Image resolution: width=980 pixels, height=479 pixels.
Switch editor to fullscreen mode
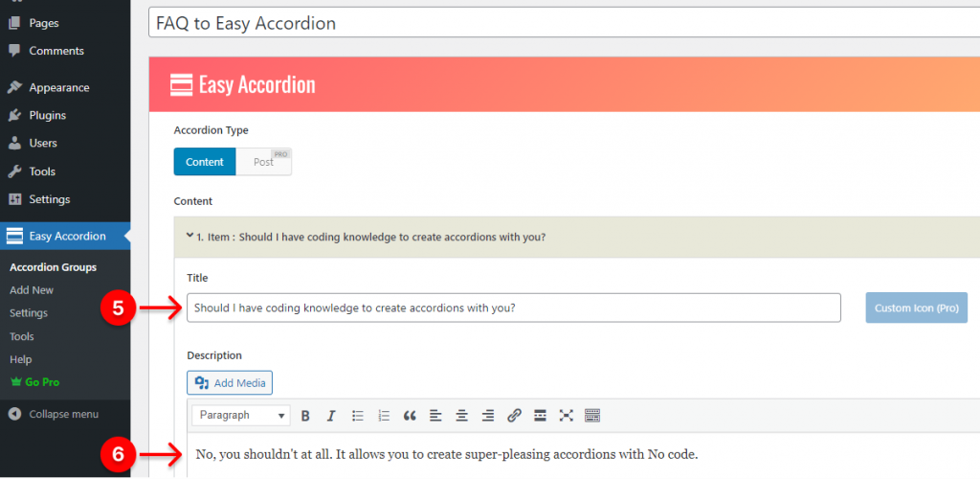[567, 416]
